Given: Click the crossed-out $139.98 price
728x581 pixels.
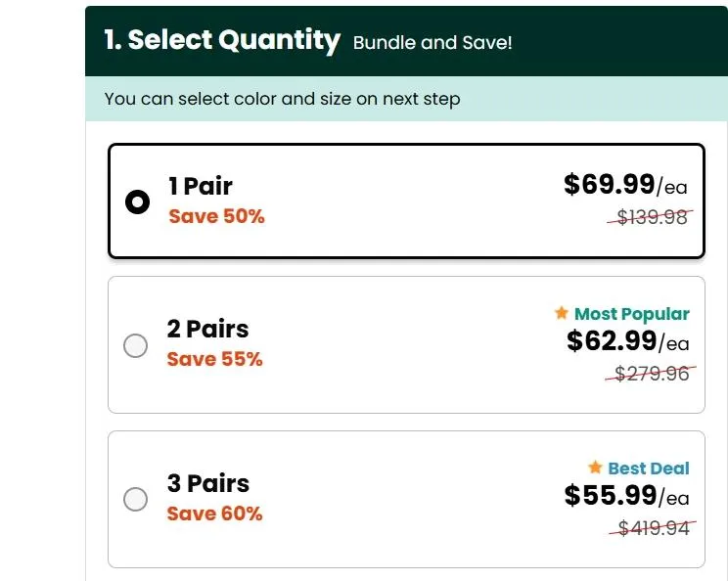Looking at the screenshot, I should (650, 217).
